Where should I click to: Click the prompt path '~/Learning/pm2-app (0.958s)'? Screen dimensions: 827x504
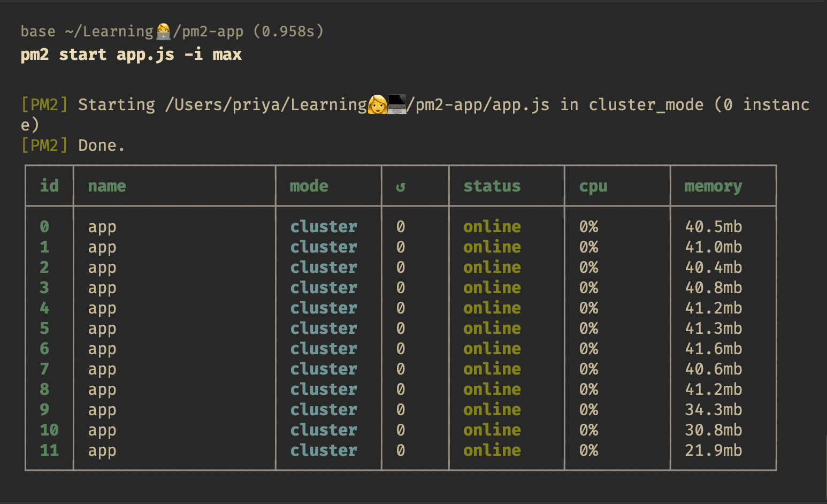195,32
